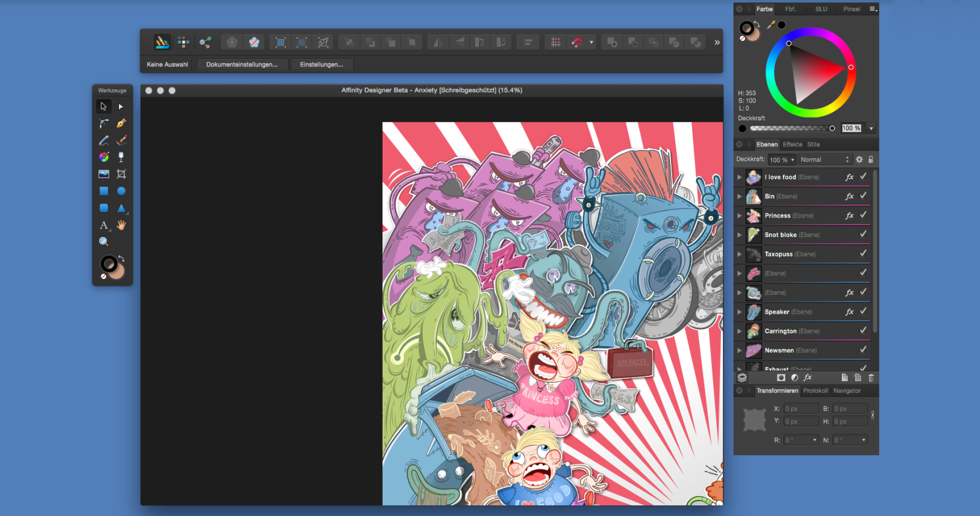This screenshot has height=516, width=980.
Task: Select the Rounded Rectangle tool
Action: pyautogui.click(x=104, y=208)
